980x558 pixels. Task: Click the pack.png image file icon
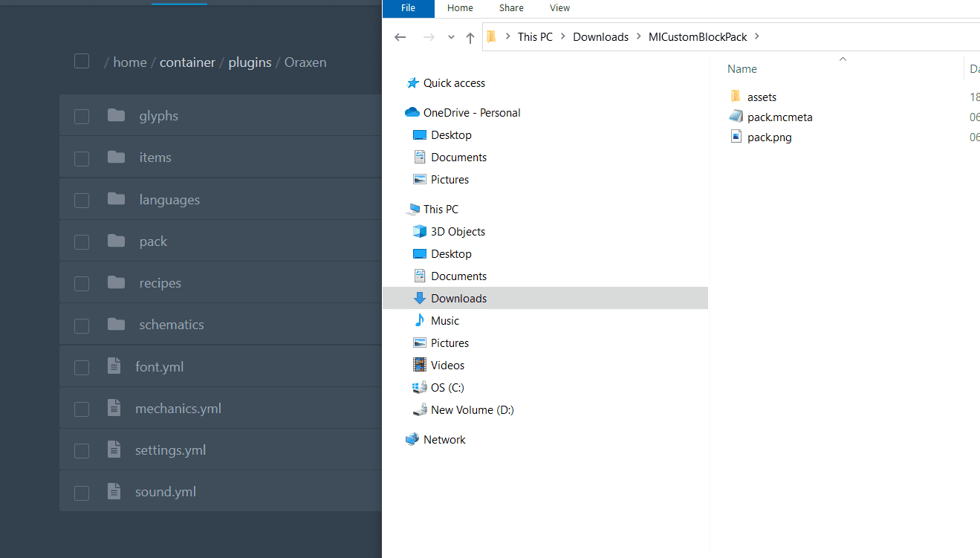click(x=736, y=137)
